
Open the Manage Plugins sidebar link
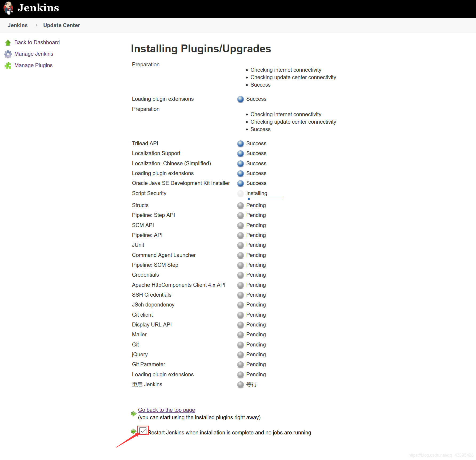(x=33, y=65)
